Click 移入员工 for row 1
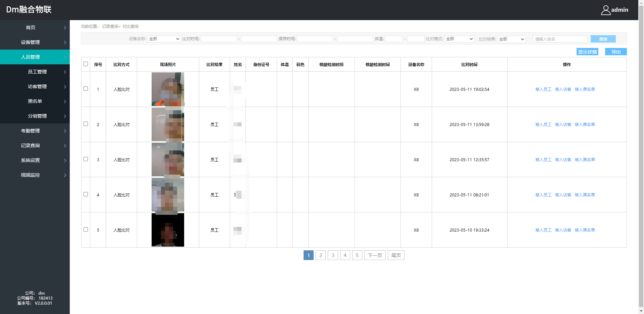Viewport: 644px width, 314px height. coord(543,89)
